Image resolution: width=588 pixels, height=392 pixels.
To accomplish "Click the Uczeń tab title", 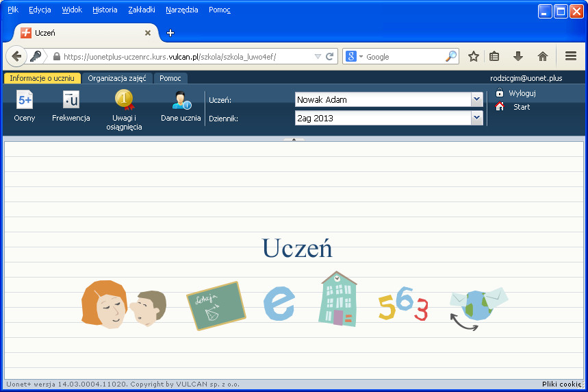I will click(x=45, y=33).
